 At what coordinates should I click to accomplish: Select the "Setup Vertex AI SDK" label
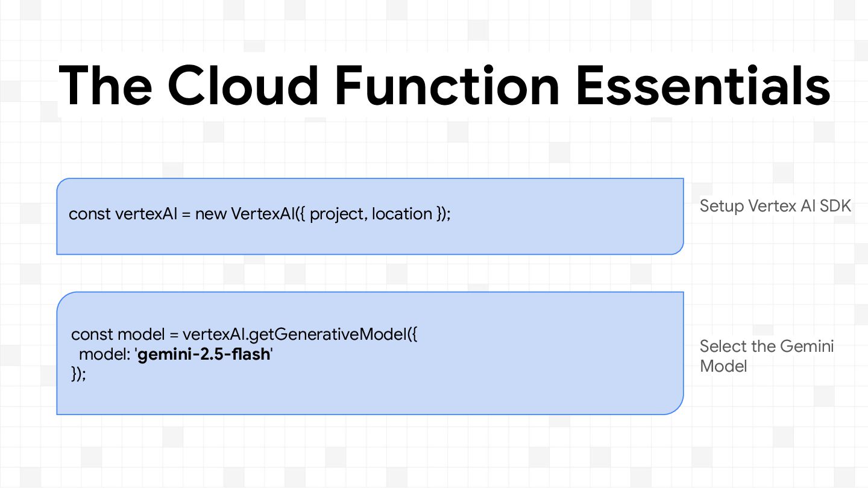pyautogui.click(x=775, y=206)
